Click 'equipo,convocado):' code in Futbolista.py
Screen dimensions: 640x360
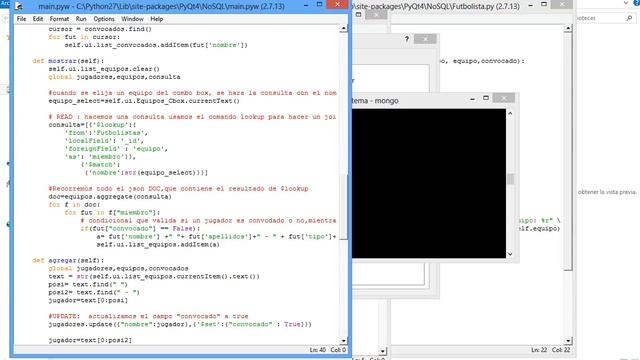pos(489,61)
